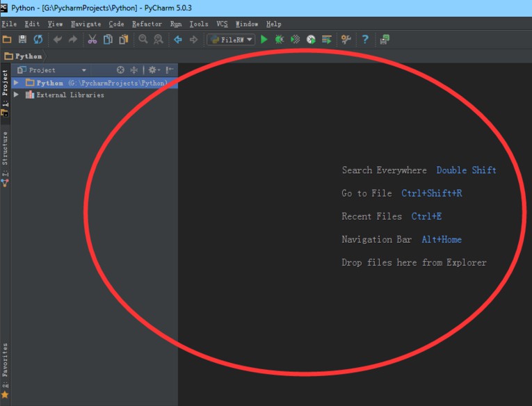532x406 pixels.
Task: Click the Find magnifier icon
Action: pos(143,40)
